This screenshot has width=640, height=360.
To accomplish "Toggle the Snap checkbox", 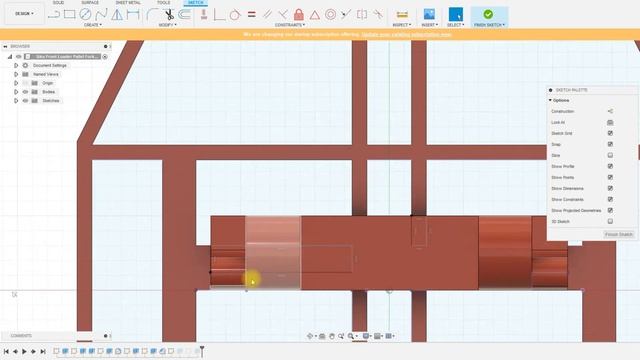I will [x=610, y=144].
